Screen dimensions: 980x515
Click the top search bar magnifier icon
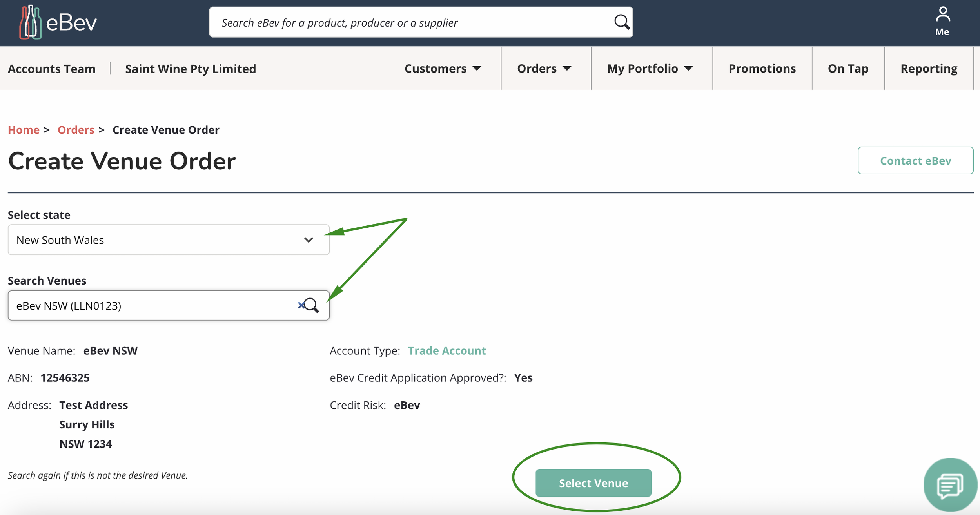click(x=621, y=22)
